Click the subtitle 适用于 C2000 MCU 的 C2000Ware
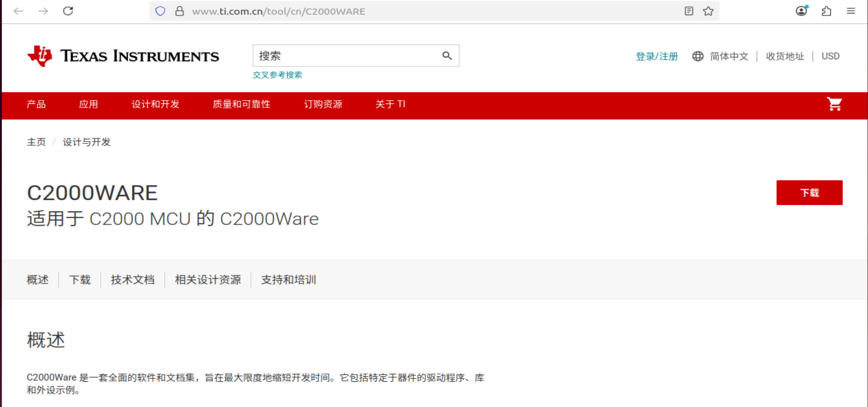Viewport: 868px width, 407px height. click(173, 219)
